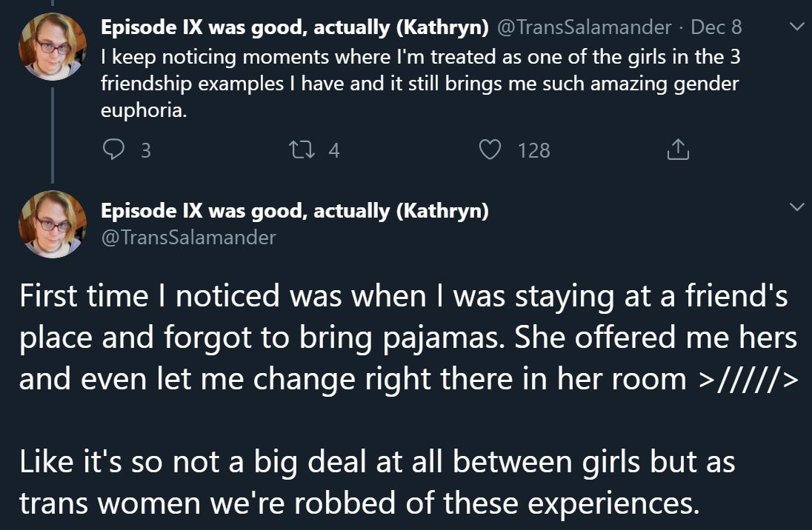Image resolution: width=812 pixels, height=530 pixels.
Task: Click the share upload icon
Action: [x=677, y=150]
